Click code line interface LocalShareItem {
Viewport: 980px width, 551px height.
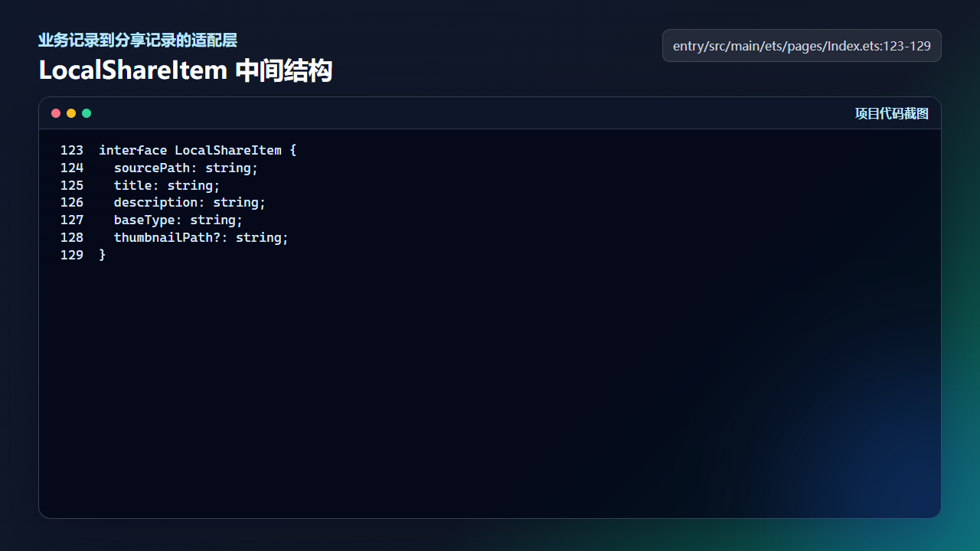pyautogui.click(x=198, y=150)
